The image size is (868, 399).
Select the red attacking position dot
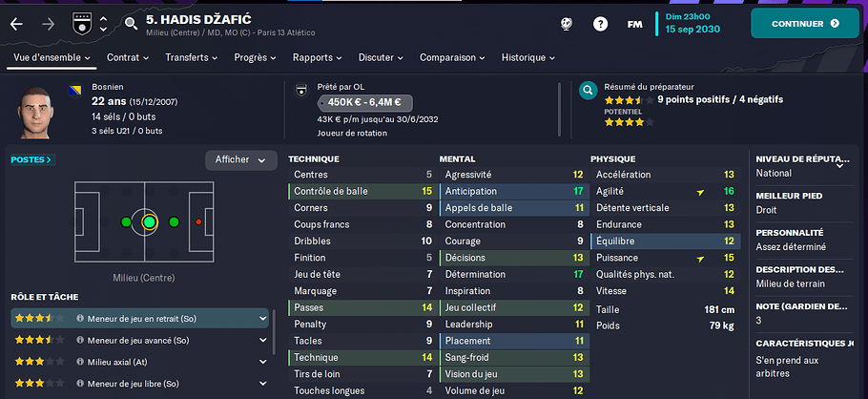[x=198, y=222]
